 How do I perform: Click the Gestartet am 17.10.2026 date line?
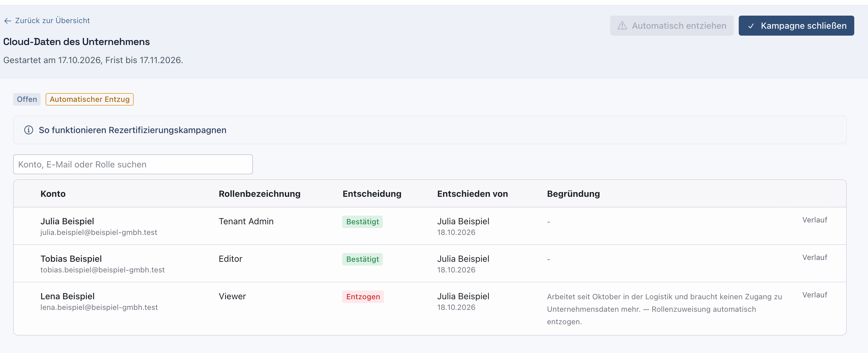coord(93,60)
